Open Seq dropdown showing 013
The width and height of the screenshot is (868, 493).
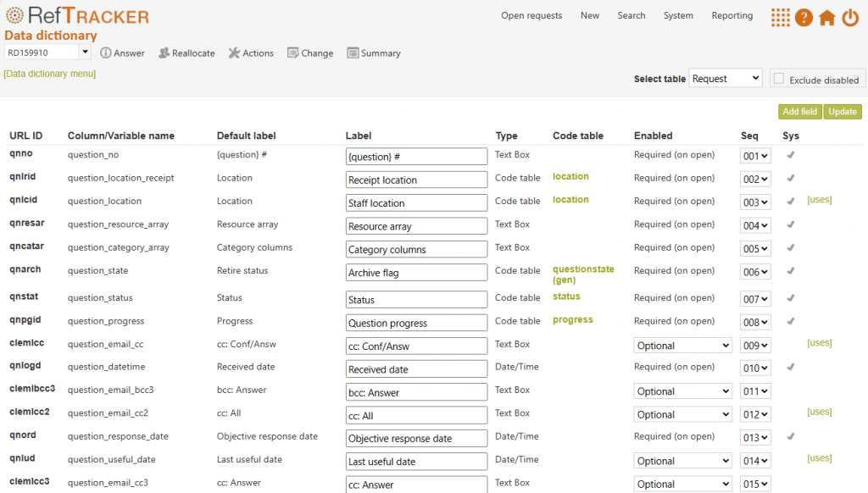click(x=755, y=438)
